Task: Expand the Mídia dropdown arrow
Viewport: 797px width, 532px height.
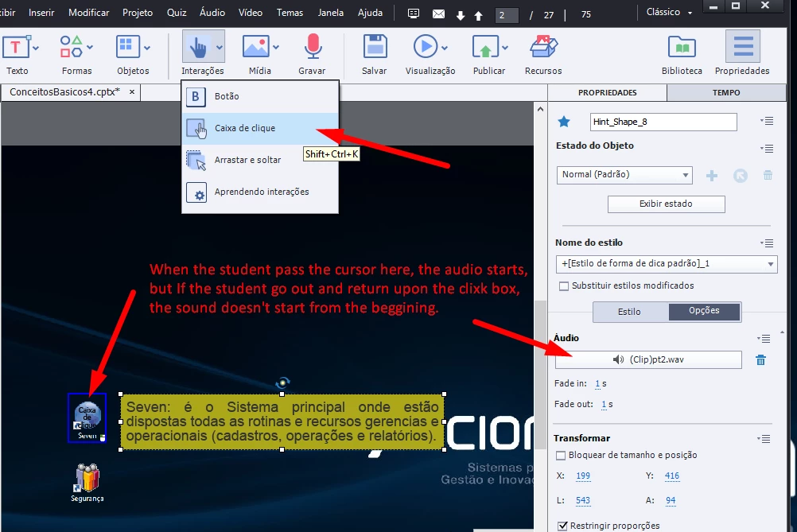Action: (x=276, y=47)
